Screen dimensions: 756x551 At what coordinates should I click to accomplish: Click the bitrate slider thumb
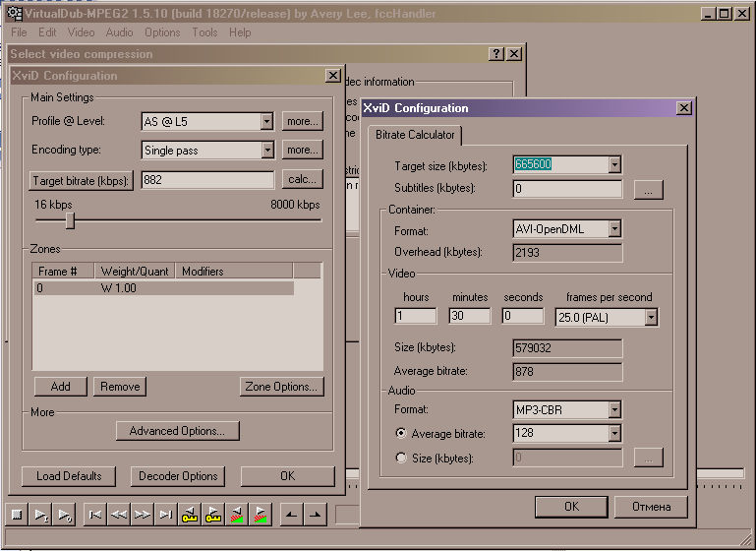coord(70,221)
